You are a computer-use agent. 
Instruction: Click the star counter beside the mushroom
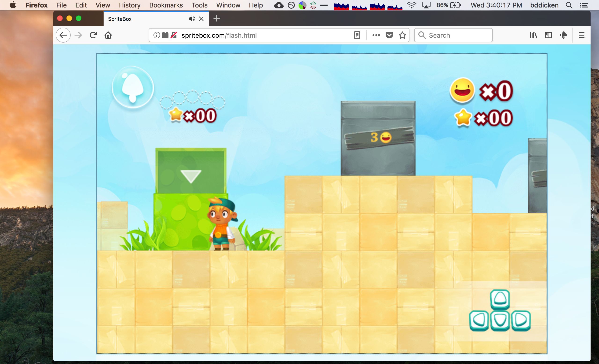193,115
